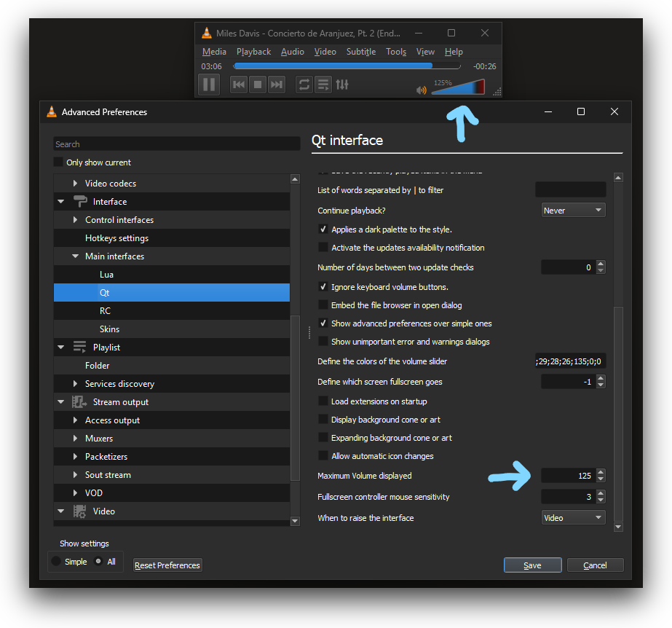Open 'When to raise the interface' dropdown
Image resolution: width=672 pixels, height=628 pixels.
tap(574, 517)
